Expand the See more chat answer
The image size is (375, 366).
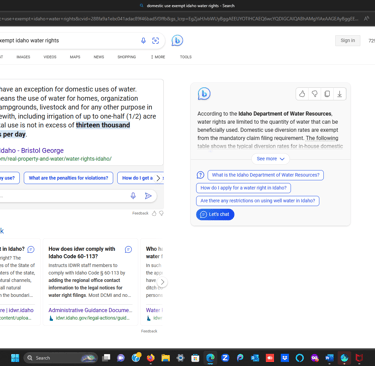[270, 159]
